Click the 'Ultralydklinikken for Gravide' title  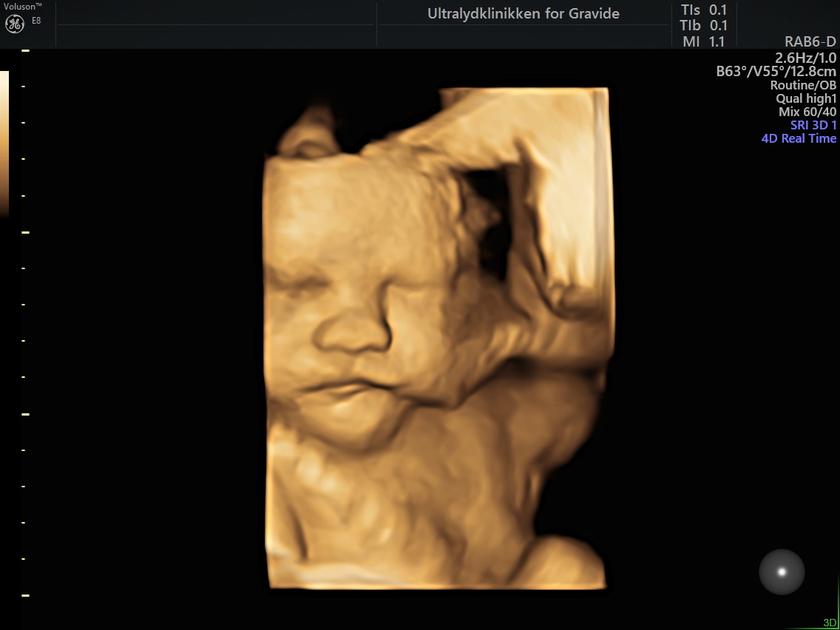[524, 14]
